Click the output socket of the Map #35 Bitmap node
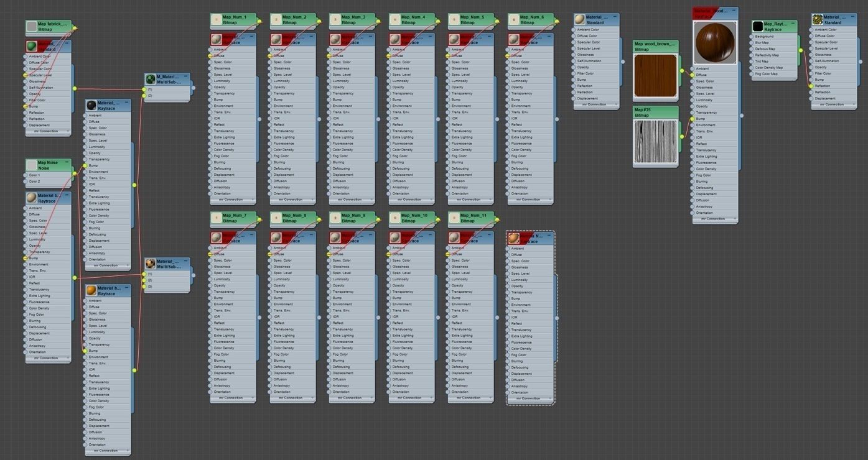The height and width of the screenshot is (460, 868). tap(682, 136)
